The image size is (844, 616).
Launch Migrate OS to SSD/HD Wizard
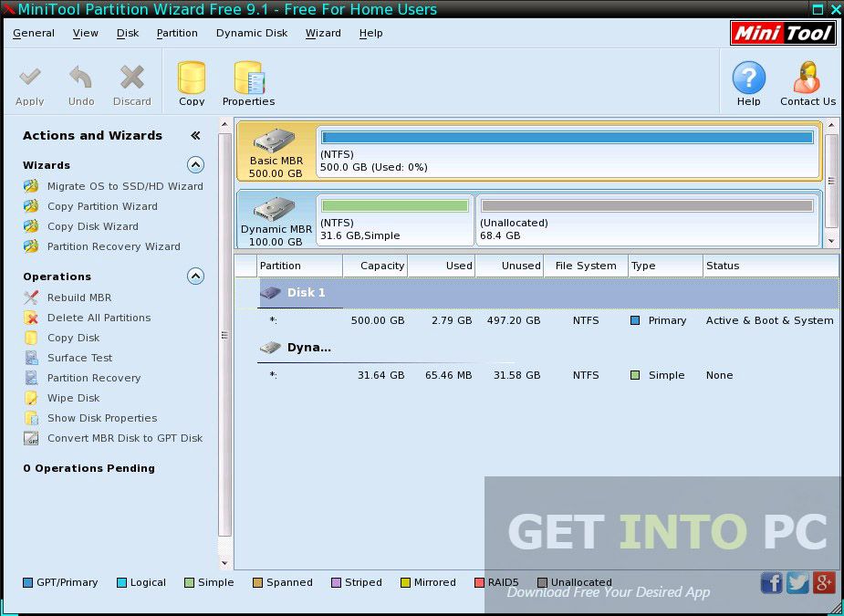125,186
